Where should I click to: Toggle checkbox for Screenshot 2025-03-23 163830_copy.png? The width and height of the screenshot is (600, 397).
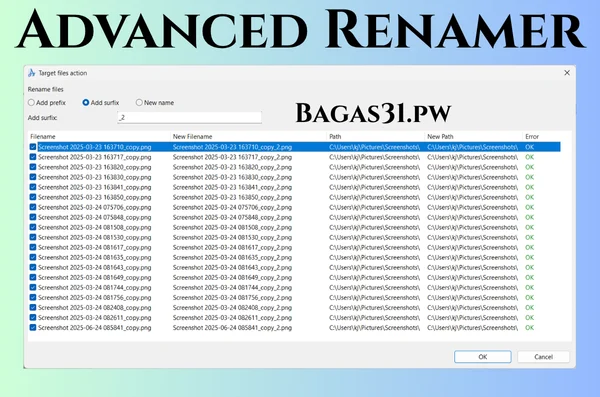tap(33, 177)
